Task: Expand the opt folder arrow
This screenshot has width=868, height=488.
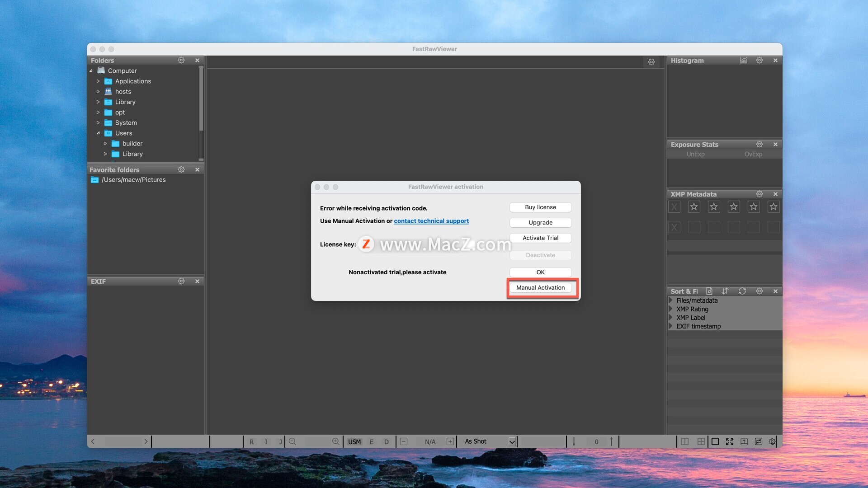Action: (98, 113)
